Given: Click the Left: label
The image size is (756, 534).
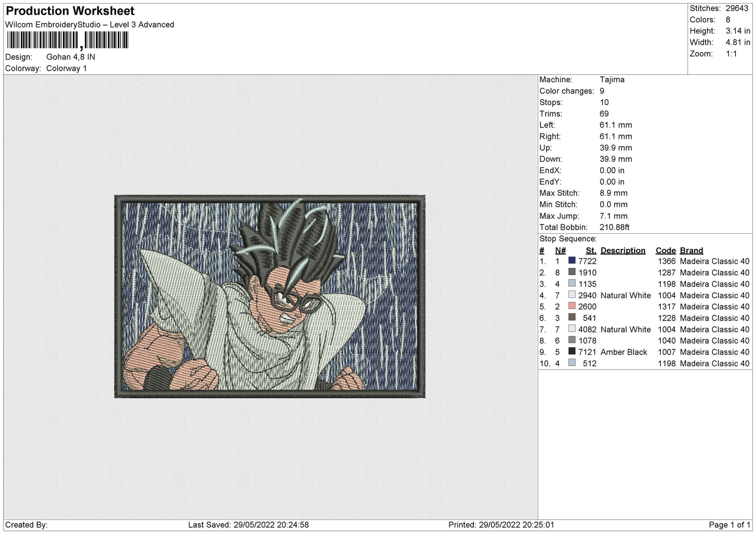Looking at the screenshot, I should [547, 125].
